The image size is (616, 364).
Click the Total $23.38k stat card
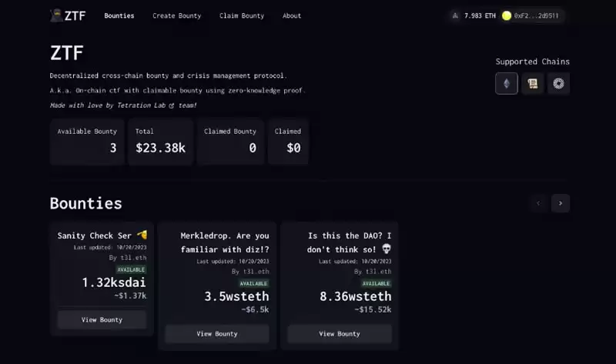coord(160,142)
